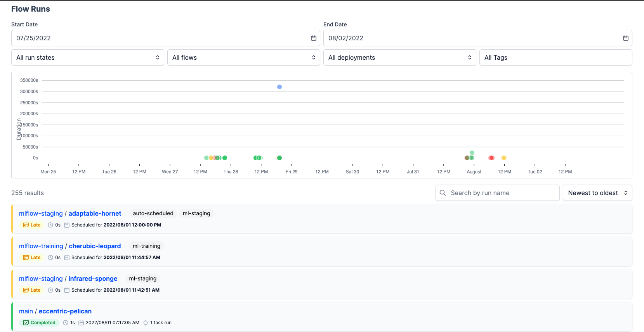The height and width of the screenshot is (332, 644).
Task: Click the Completed badge of eccentric-pelican
Action: tap(39, 323)
